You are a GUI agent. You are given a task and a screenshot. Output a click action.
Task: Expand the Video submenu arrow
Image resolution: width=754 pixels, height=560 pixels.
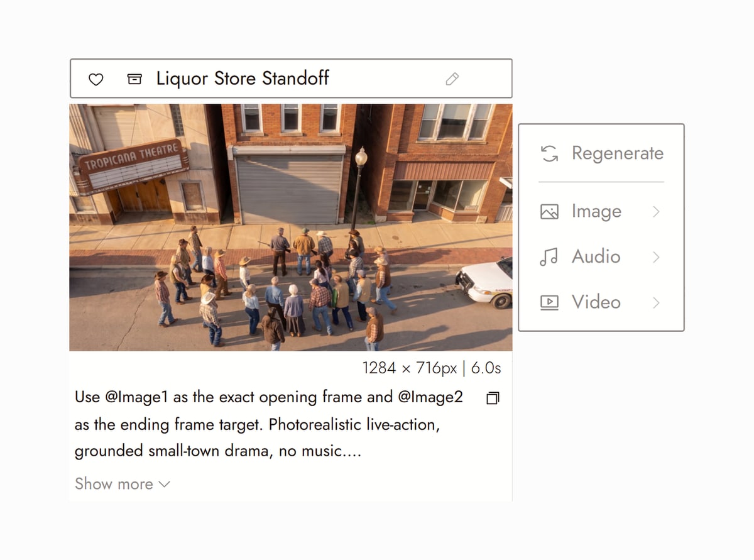tap(656, 302)
